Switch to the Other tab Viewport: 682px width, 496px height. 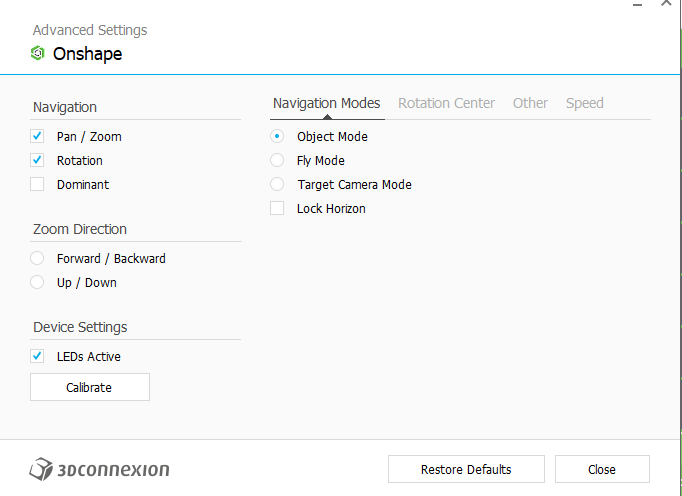tap(530, 104)
